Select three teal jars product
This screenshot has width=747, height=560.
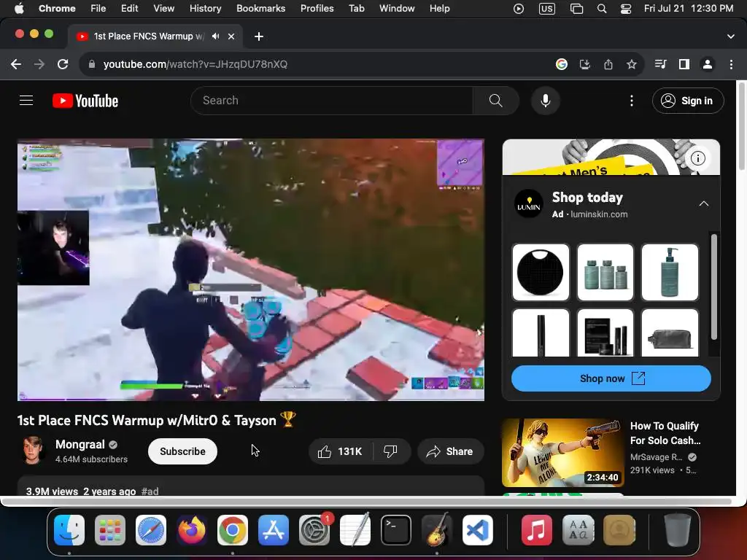[x=605, y=273]
